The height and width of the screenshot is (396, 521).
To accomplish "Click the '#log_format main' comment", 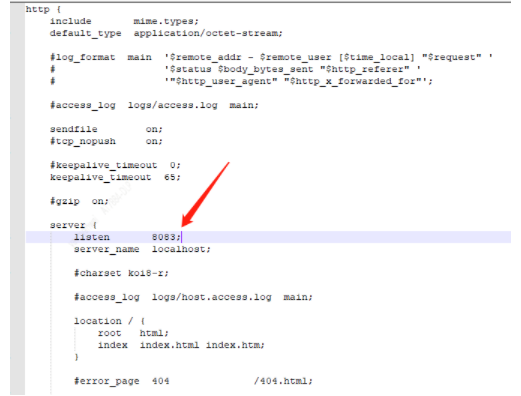I will (x=101, y=57).
